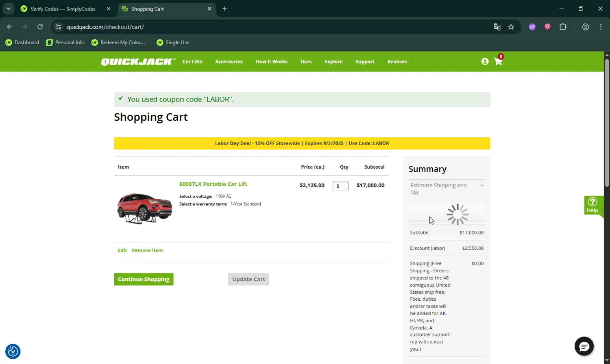Open 6000TLX Portable Car Lift link
The height and width of the screenshot is (364, 610).
click(x=213, y=184)
